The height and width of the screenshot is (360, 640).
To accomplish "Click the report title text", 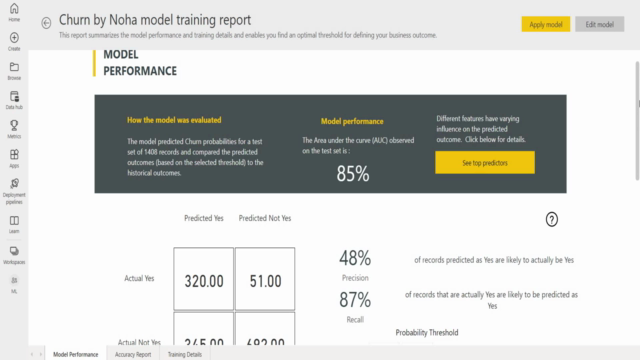I will pos(155,20).
